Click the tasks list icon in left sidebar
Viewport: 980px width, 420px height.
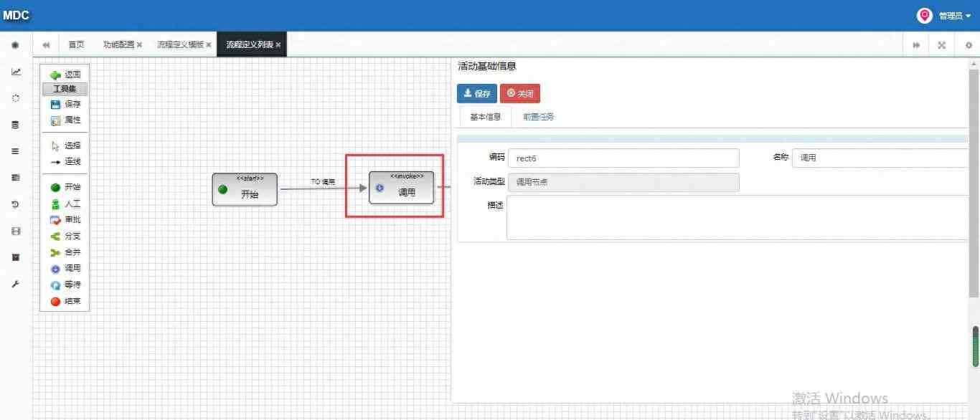point(16,178)
